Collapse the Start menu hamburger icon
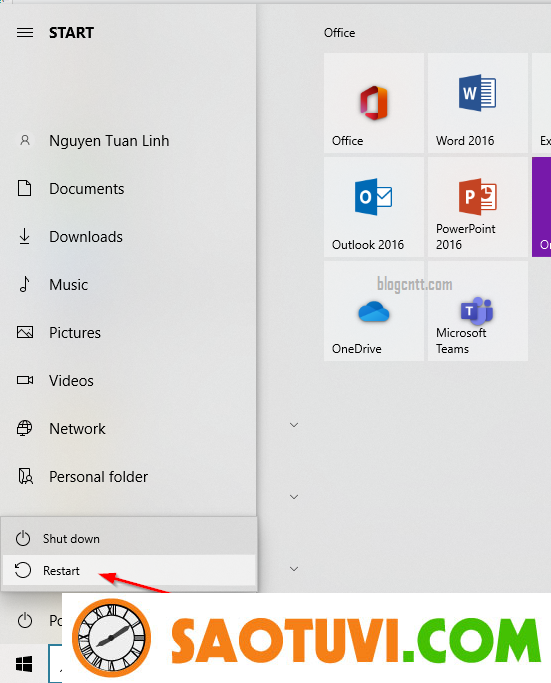551x683 pixels. 25,33
